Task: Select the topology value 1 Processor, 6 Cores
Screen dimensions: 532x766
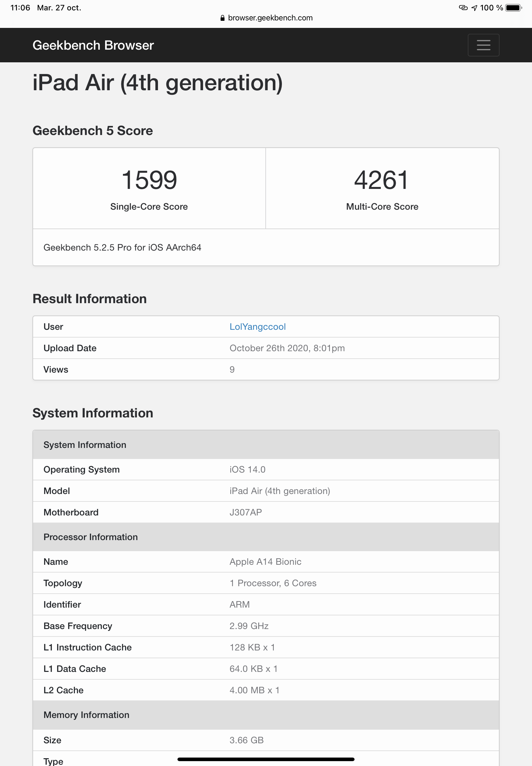Action: click(x=273, y=583)
